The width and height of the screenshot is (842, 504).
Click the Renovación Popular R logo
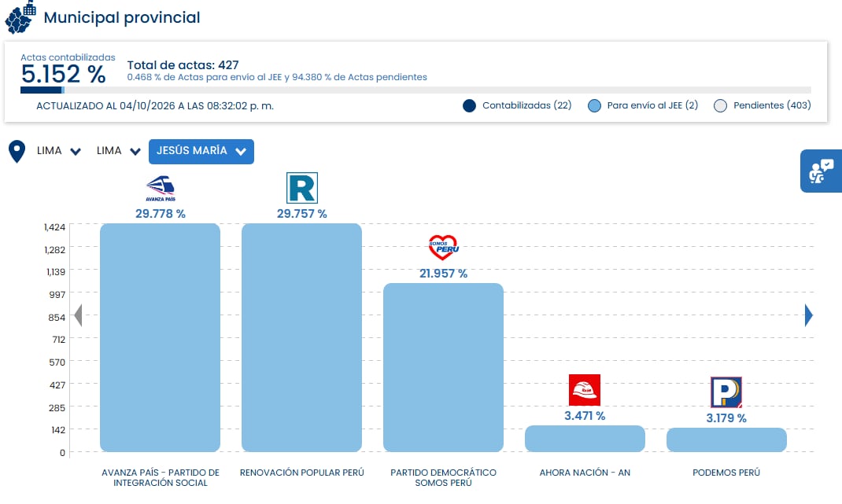click(302, 188)
